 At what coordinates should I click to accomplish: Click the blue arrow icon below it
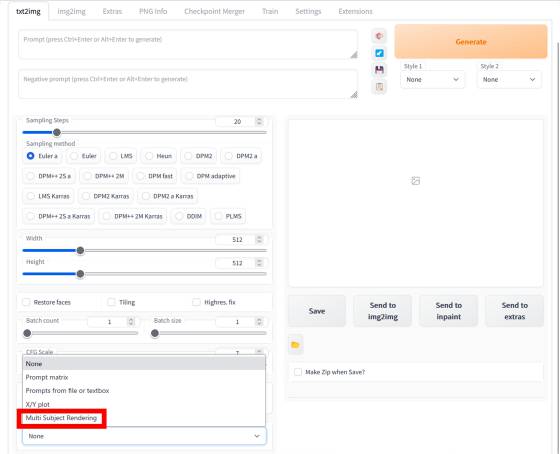point(379,53)
